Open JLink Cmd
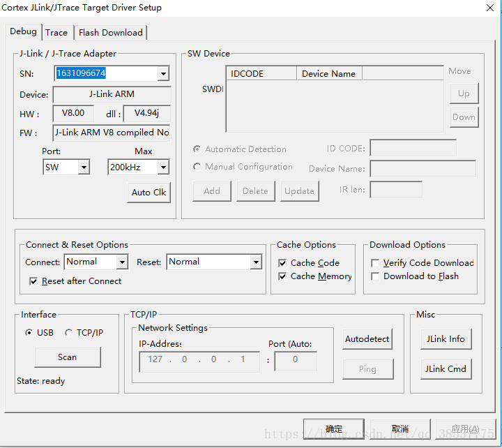This screenshot has height=448, width=502. click(x=446, y=369)
